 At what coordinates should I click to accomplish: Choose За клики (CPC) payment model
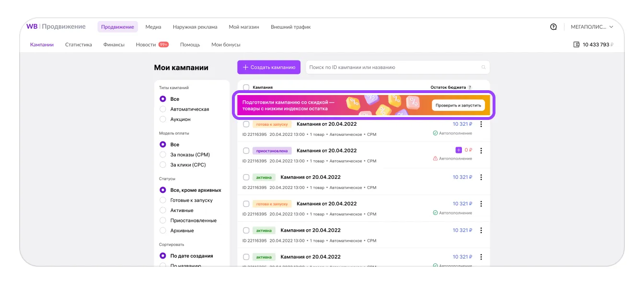[163, 165]
